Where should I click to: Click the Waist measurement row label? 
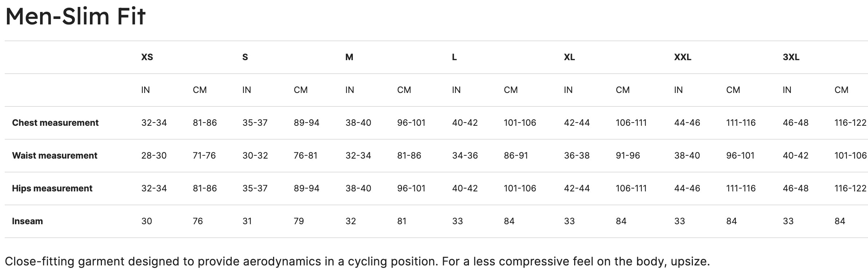[55, 156]
